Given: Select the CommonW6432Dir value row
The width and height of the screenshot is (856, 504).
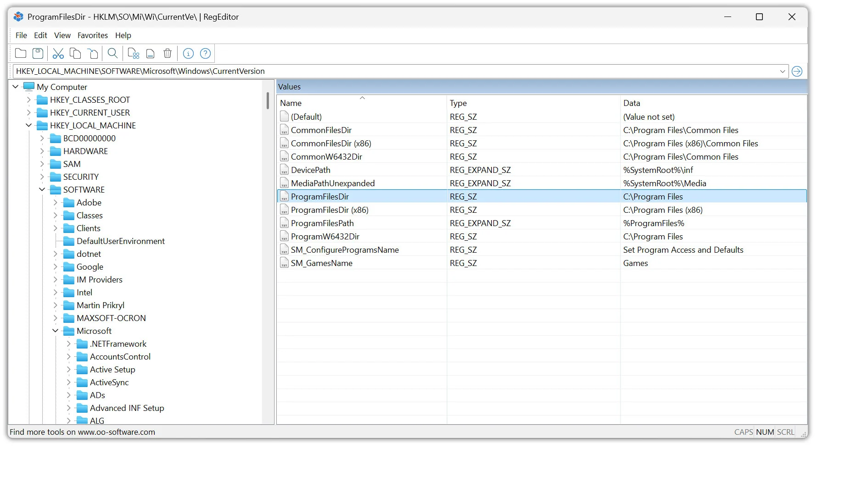Looking at the screenshot, I should point(542,156).
